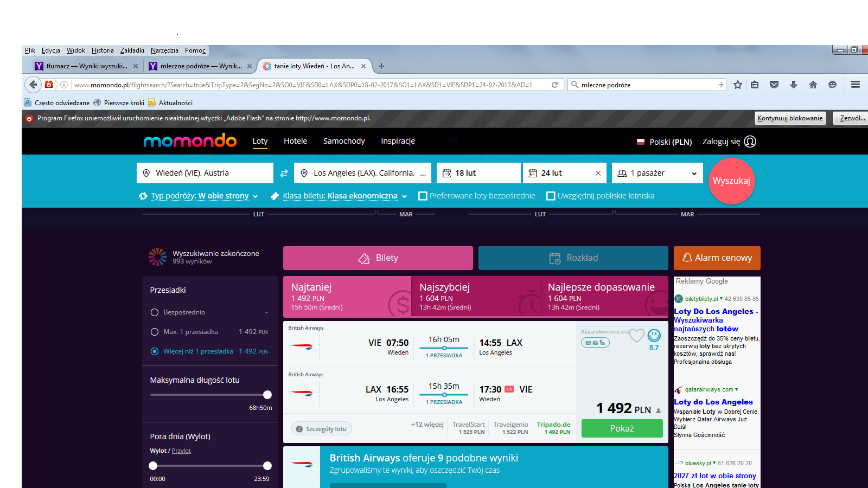Close the mleczne podróże tab

(250, 66)
